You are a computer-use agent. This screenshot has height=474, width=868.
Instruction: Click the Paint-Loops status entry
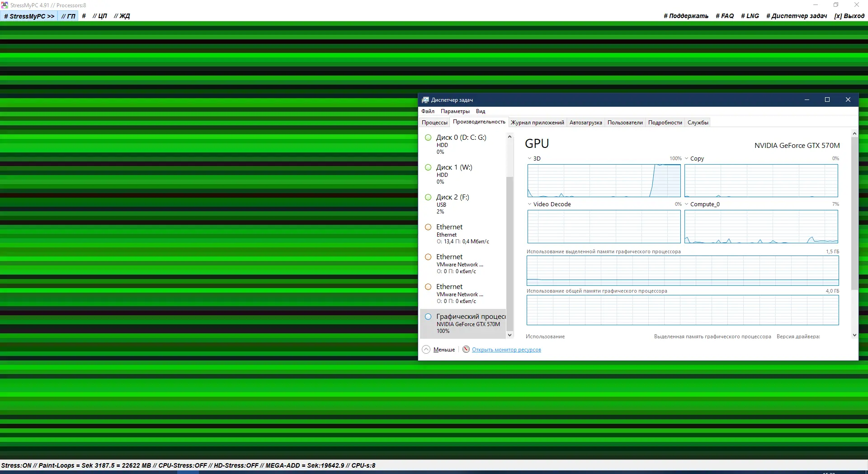95,465
